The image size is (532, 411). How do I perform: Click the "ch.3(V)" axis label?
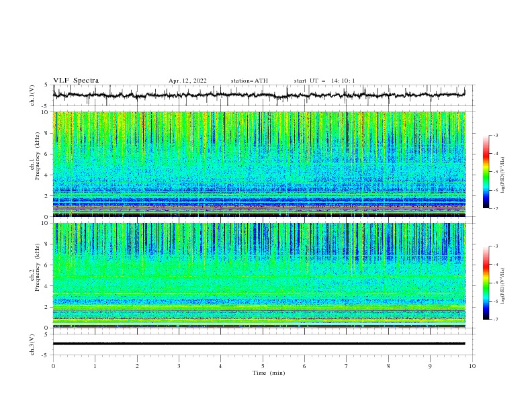tap(32, 345)
